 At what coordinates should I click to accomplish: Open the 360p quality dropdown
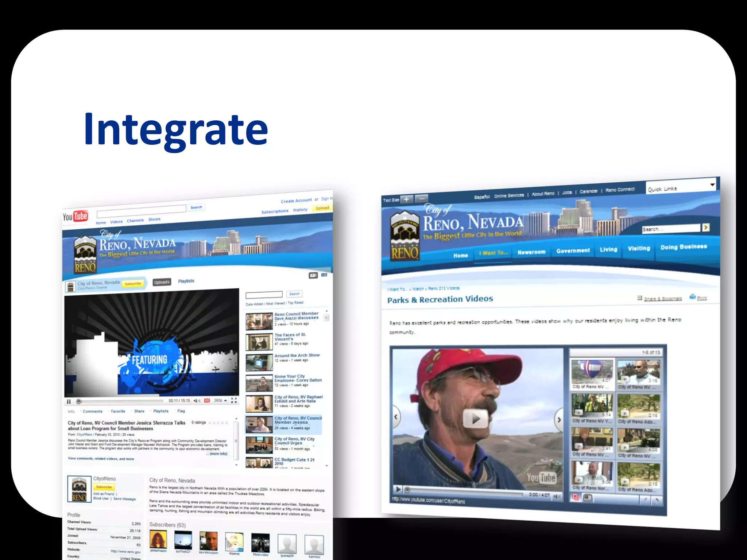tap(220, 400)
